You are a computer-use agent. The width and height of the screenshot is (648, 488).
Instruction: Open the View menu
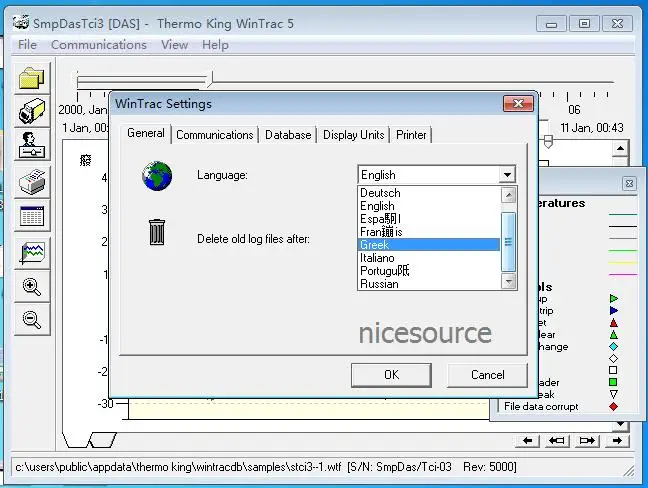(x=174, y=45)
